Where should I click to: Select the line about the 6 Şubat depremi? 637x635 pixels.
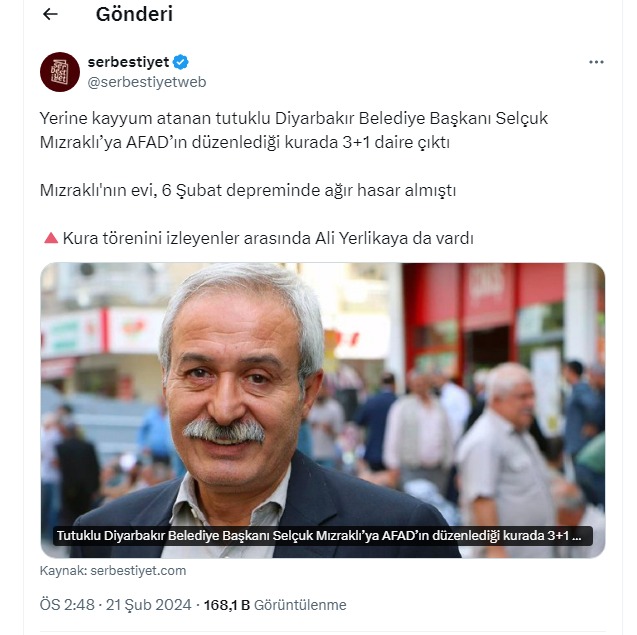[248, 190]
